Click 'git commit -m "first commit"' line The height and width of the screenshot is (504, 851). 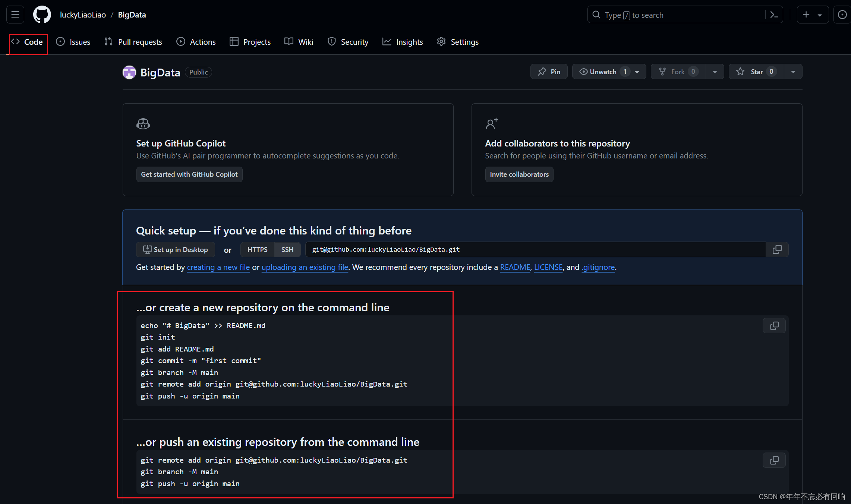click(x=201, y=361)
